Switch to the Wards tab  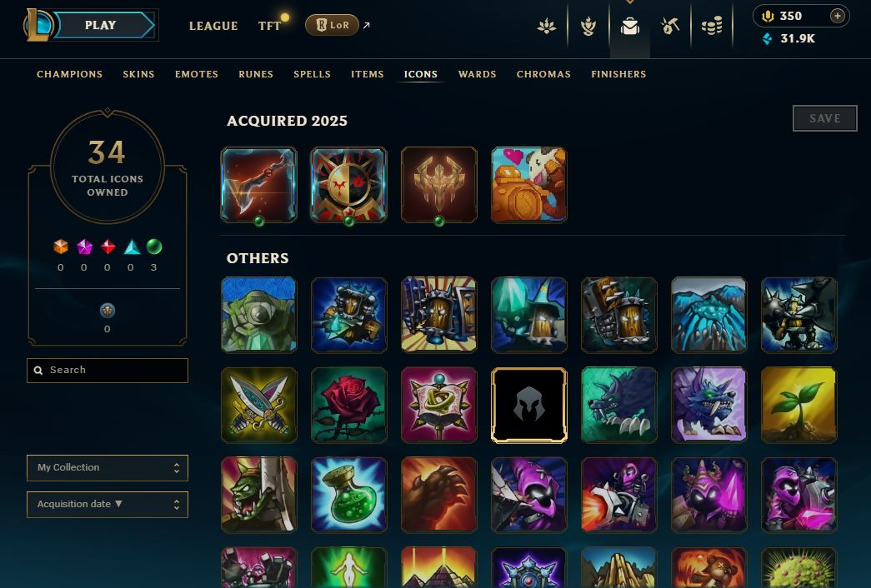tap(477, 74)
